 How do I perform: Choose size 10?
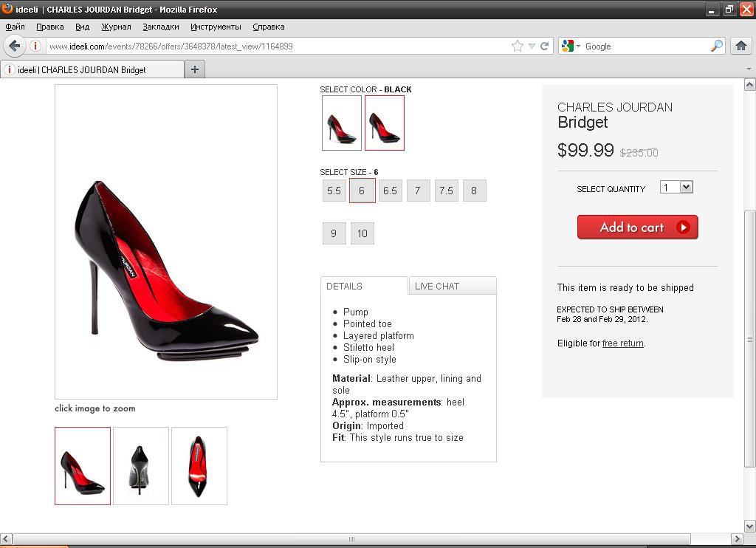pos(362,233)
